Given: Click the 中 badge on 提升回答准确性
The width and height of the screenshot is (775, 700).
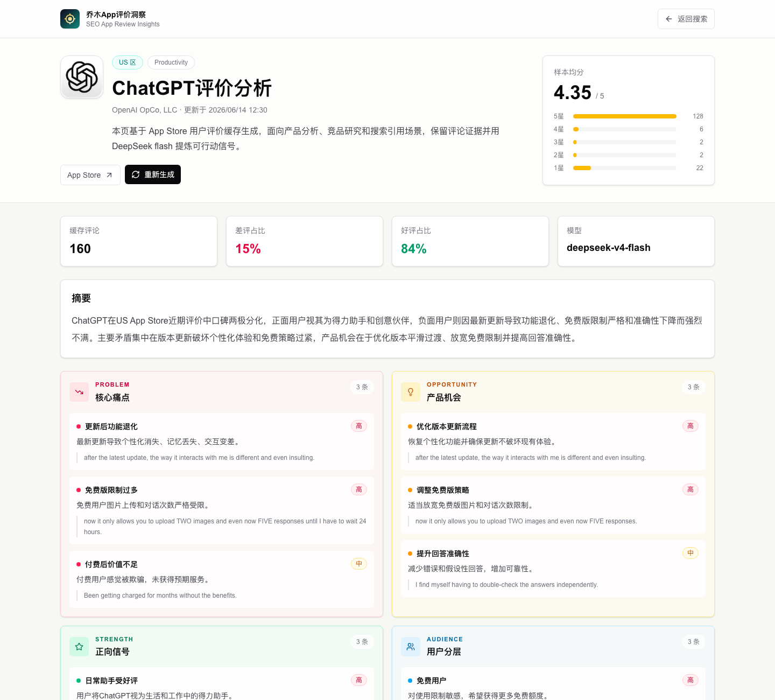Looking at the screenshot, I should 691,553.
